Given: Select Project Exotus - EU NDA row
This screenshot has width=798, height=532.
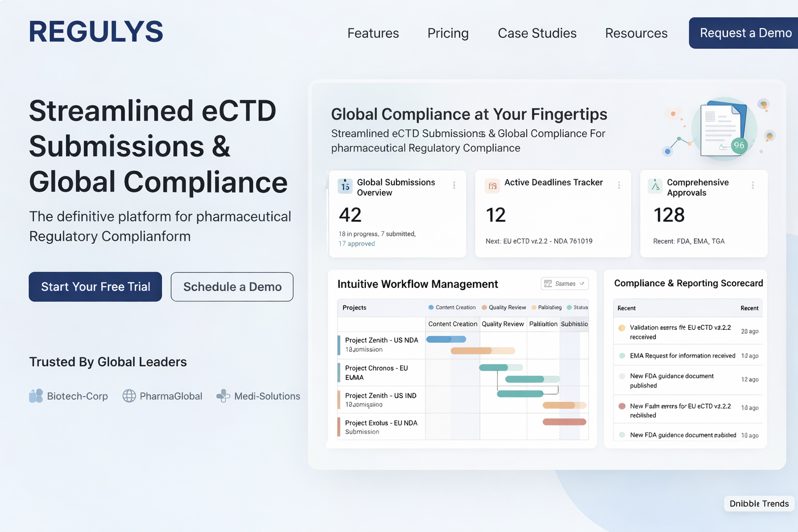Looking at the screenshot, I should pyautogui.click(x=462, y=427).
